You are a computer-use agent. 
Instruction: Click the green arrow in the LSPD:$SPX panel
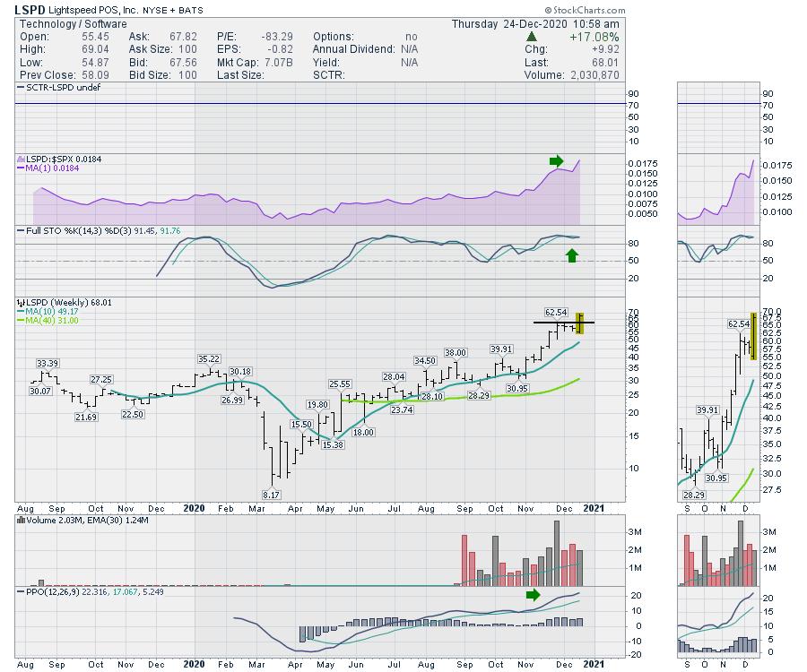click(556, 161)
